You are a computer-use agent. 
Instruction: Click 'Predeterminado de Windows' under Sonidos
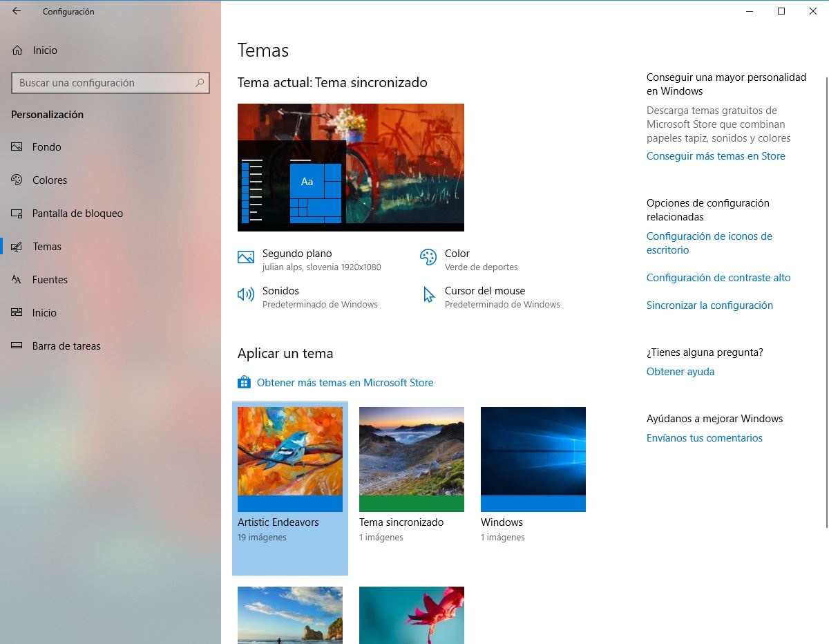320,305
